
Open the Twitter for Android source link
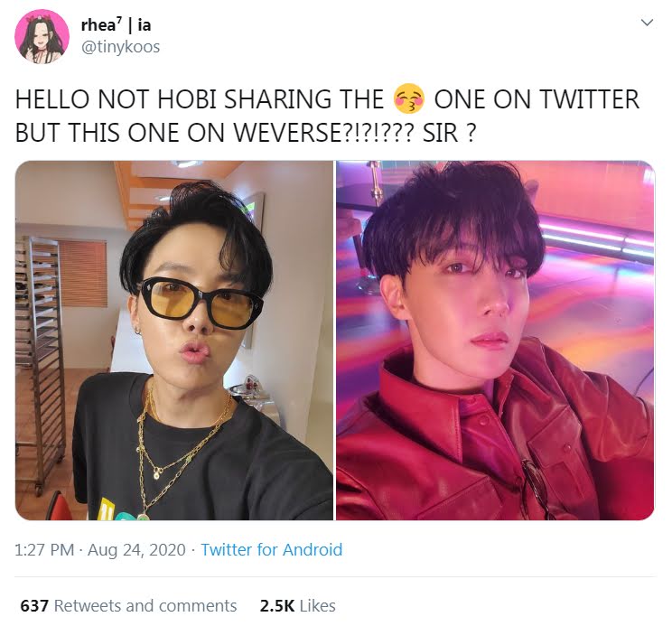tap(272, 549)
